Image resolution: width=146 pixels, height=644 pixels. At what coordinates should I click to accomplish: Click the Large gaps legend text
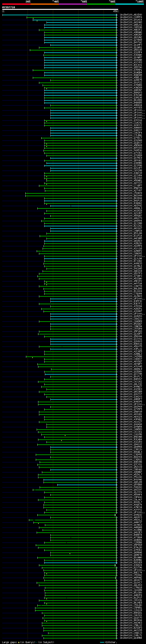28,642
